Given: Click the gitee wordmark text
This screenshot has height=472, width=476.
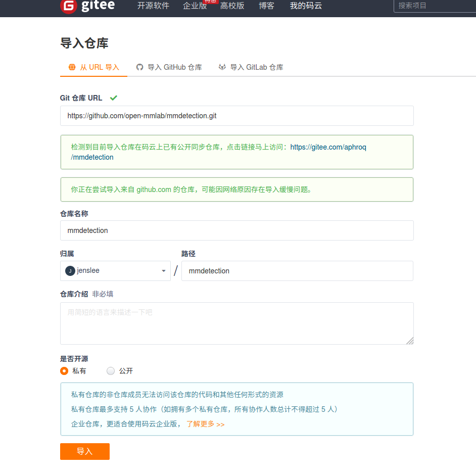Looking at the screenshot, I should 98,6.
